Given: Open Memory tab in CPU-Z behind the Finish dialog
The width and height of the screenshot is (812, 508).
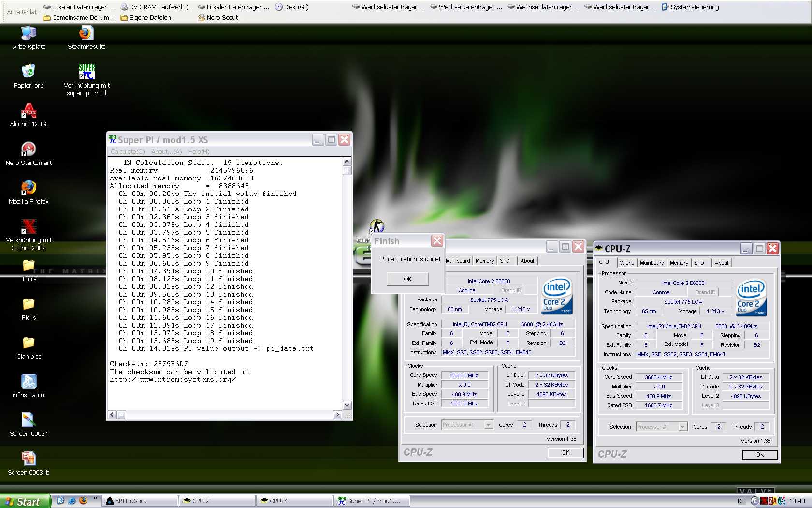Looking at the screenshot, I should click(484, 261).
